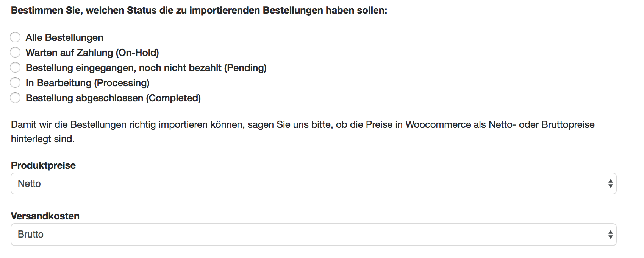Click the 'Versandkosten' field label
The height and width of the screenshot is (258, 644).
pos(45,216)
